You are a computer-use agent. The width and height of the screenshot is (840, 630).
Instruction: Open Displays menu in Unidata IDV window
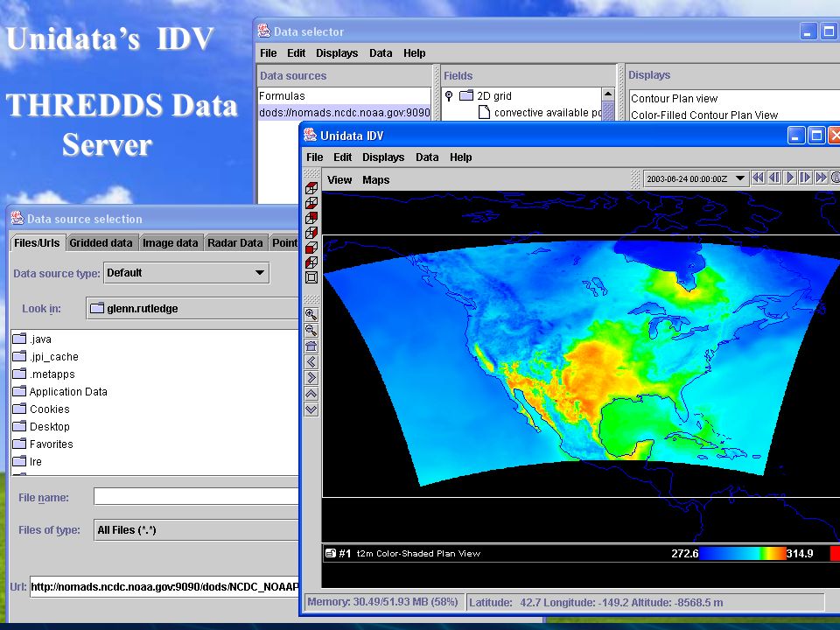[383, 157]
